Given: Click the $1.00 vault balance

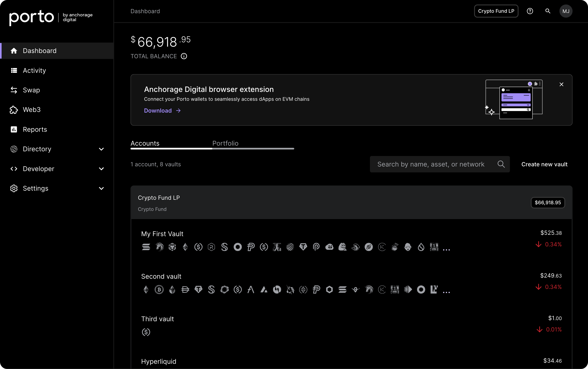Looking at the screenshot, I should point(555,318).
